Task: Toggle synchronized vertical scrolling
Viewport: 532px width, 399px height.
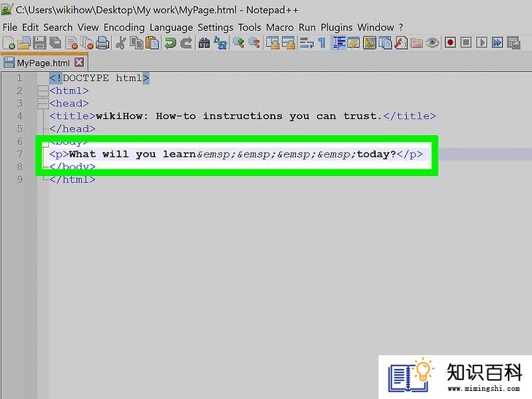Action: point(273,43)
